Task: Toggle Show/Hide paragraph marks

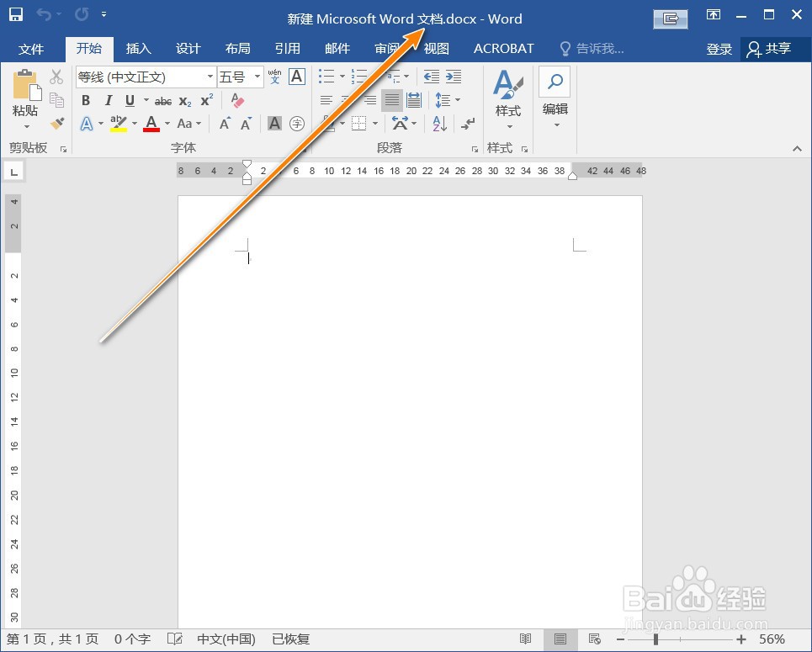Action: 468,124
